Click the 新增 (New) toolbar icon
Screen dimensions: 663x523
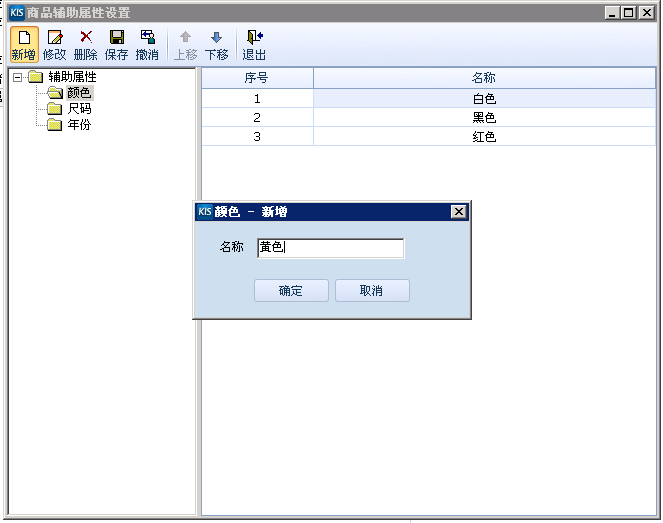click(23, 37)
